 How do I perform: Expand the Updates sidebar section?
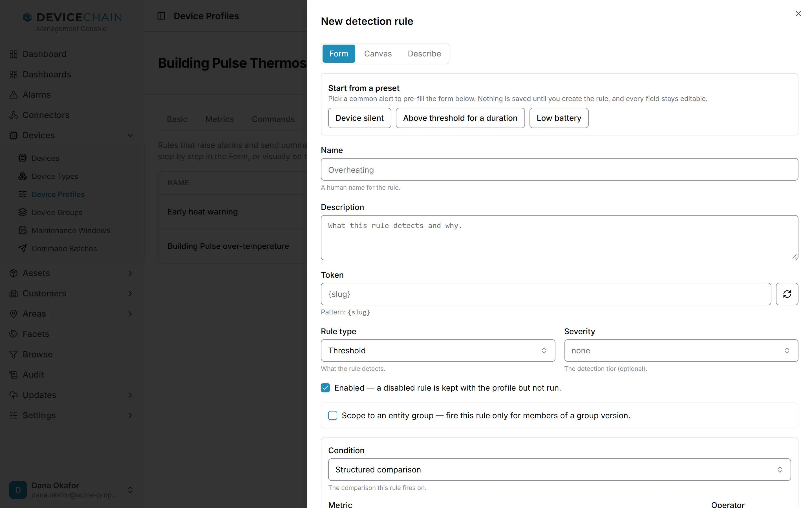[x=130, y=395]
